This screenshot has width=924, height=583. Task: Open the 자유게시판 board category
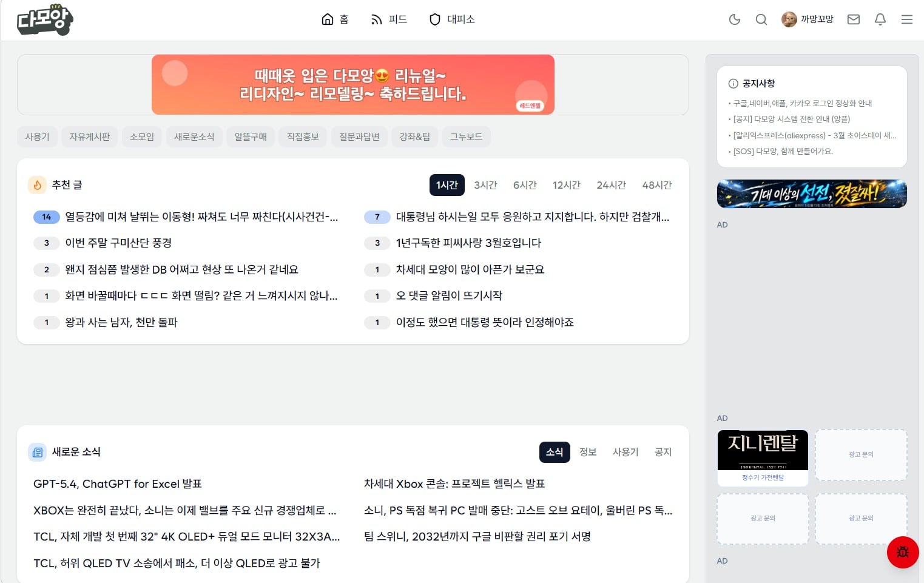tap(89, 136)
